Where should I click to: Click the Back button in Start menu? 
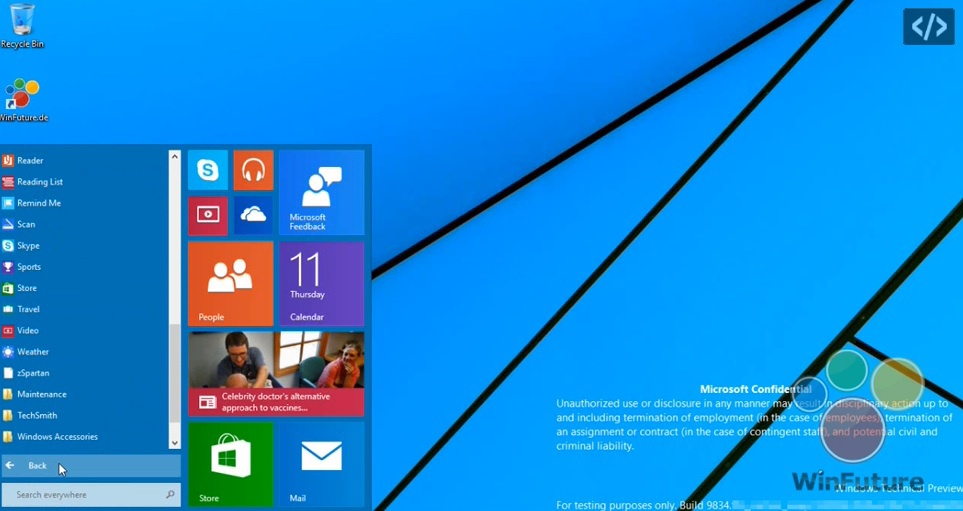pyautogui.click(x=90, y=466)
